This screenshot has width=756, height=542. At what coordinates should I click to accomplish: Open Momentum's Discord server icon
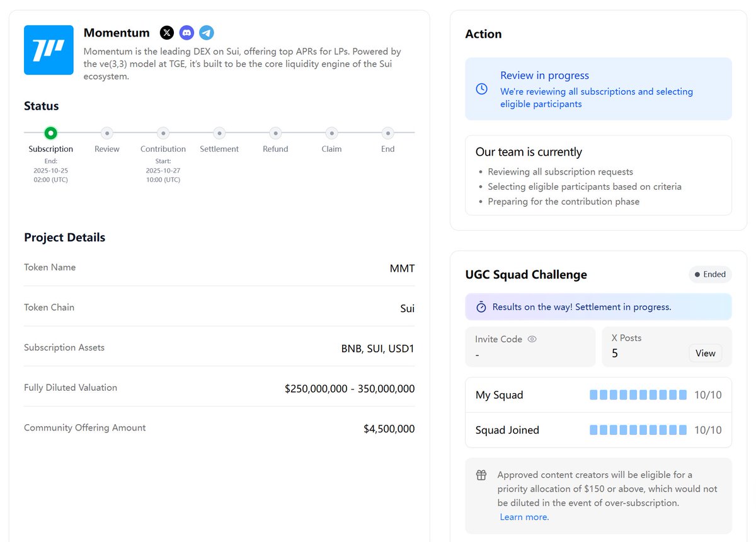186,33
